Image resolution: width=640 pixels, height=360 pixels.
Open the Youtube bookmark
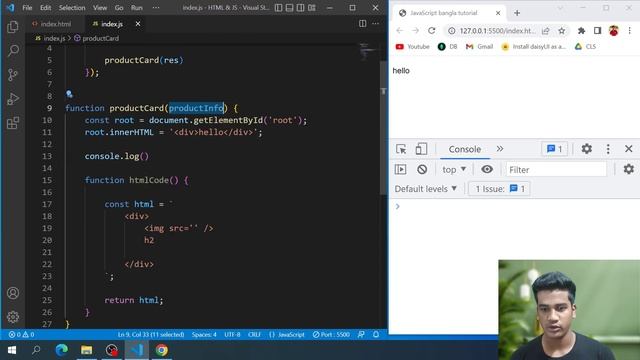click(413, 47)
